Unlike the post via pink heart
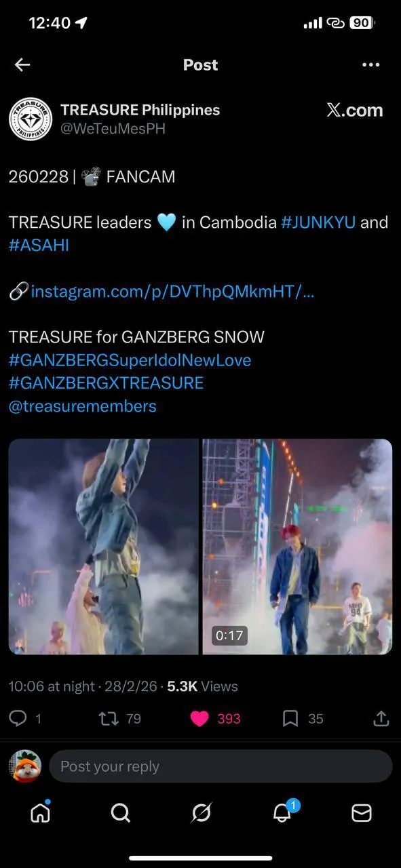 [x=199, y=718]
